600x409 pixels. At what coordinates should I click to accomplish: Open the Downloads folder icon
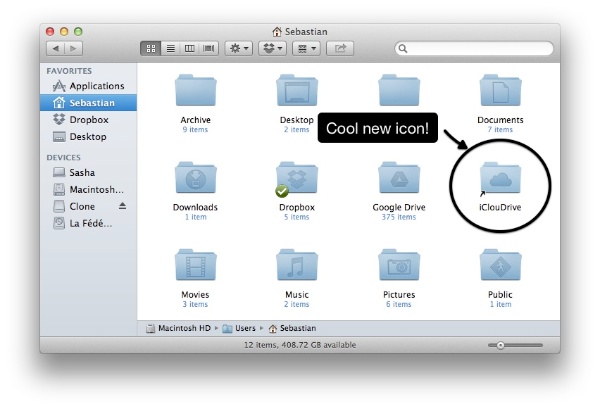point(196,178)
